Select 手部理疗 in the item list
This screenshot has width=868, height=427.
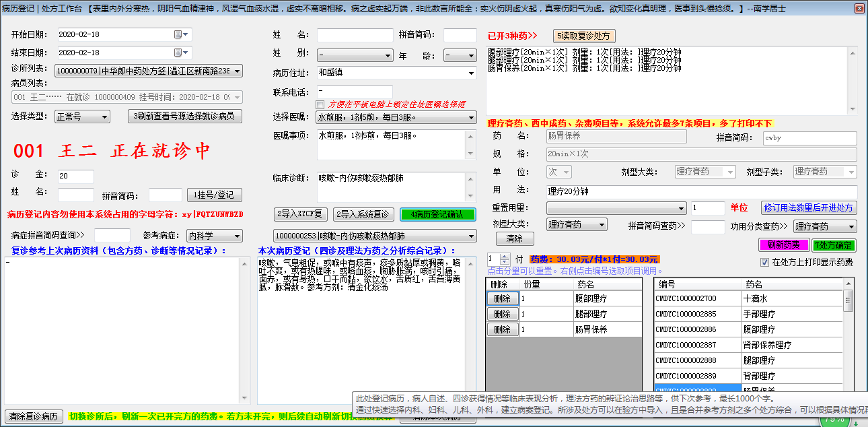759,314
